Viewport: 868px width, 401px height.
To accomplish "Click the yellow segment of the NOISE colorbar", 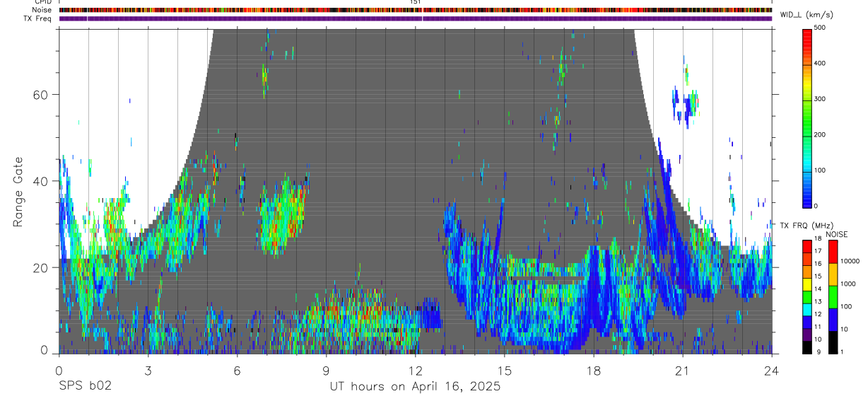I will click(832, 274).
